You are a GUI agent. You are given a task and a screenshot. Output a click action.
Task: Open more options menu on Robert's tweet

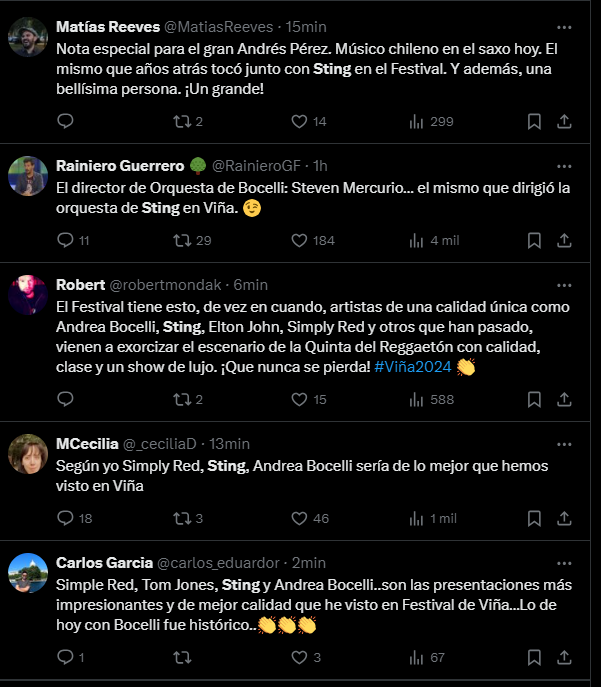564,285
